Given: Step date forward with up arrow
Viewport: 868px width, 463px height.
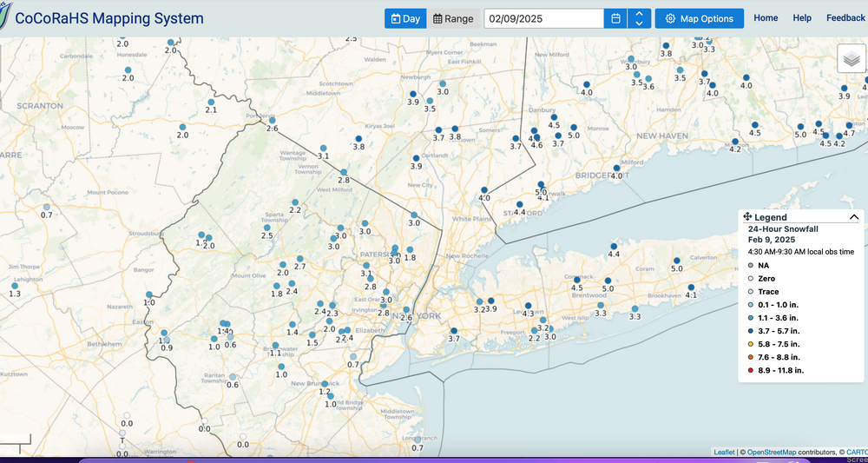Looking at the screenshot, I should pyautogui.click(x=639, y=14).
